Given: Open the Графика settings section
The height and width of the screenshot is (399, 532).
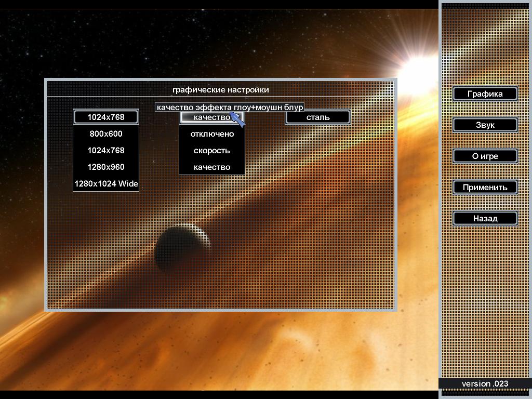Looking at the screenshot, I should tap(485, 94).
